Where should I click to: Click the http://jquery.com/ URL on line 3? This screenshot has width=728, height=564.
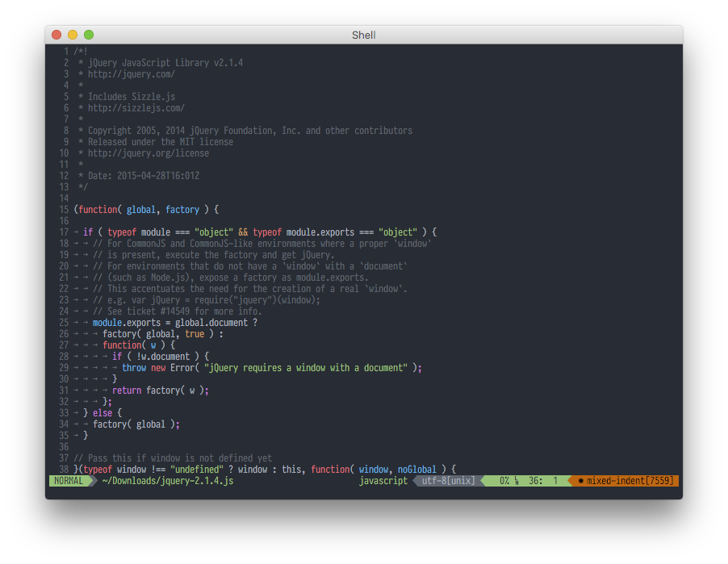(131, 74)
